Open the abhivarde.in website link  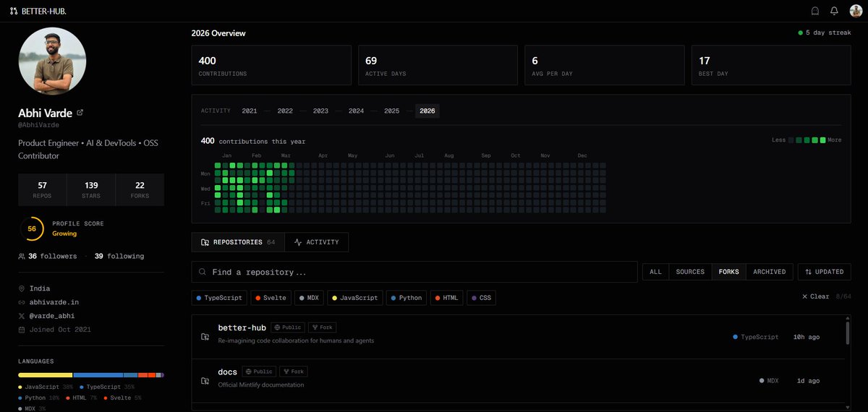point(54,302)
